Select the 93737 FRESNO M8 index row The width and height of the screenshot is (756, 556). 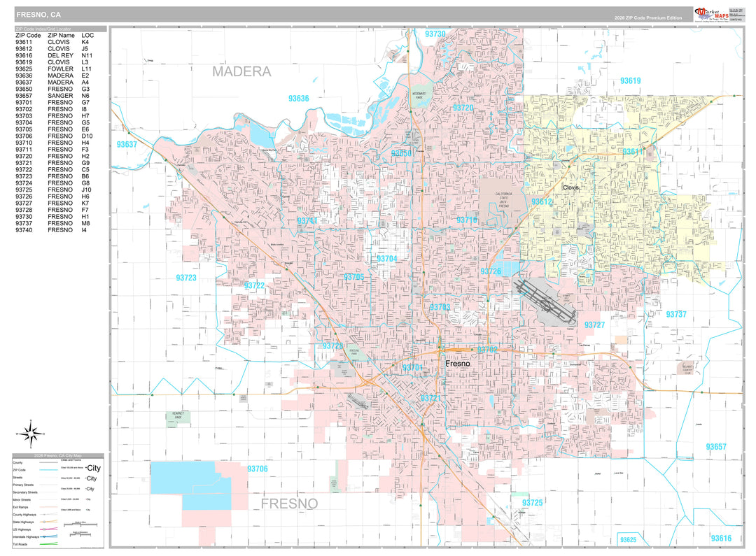(53, 224)
